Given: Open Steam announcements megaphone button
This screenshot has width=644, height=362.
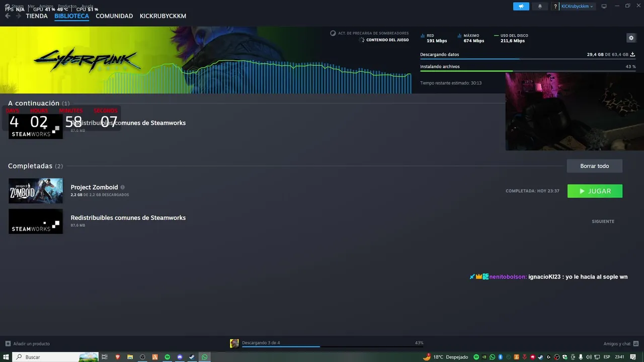Looking at the screenshot, I should tap(521, 6).
